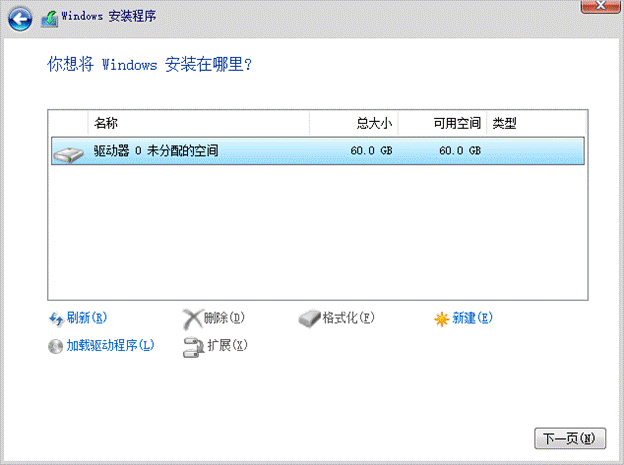Open 加载驱动程序(L) load driver link

pyautogui.click(x=110, y=345)
